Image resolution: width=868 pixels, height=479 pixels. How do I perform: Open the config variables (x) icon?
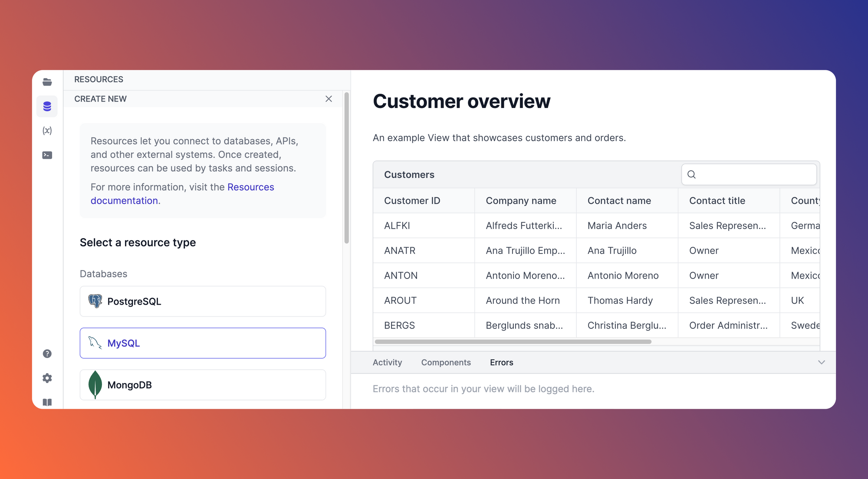pyautogui.click(x=47, y=131)
